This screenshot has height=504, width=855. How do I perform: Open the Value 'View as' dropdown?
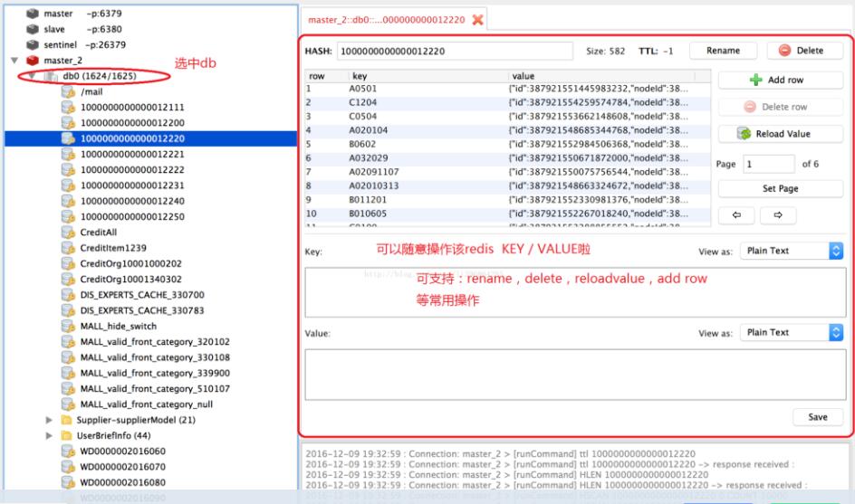click(x=793, y=332)
